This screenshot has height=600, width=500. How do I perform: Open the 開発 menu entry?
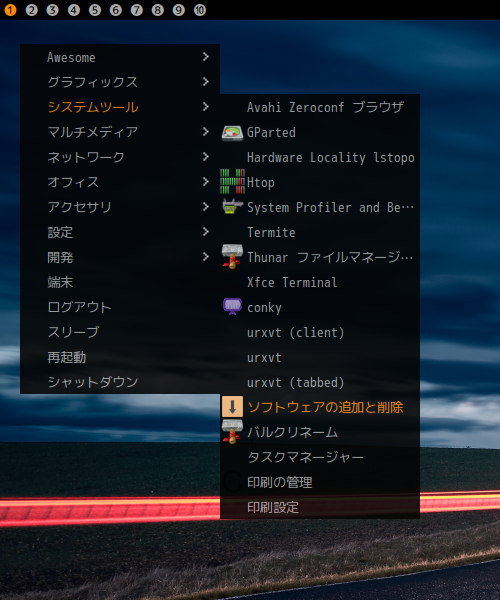pos(120,257)
